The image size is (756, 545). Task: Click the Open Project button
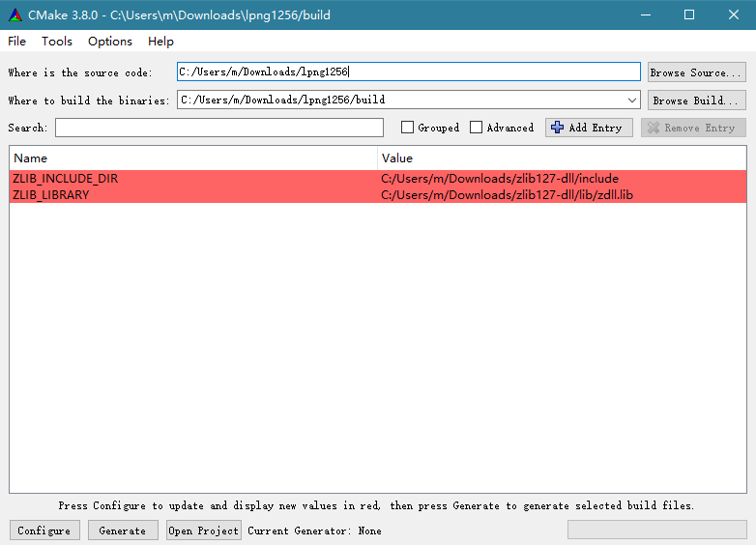coord(203,531)
